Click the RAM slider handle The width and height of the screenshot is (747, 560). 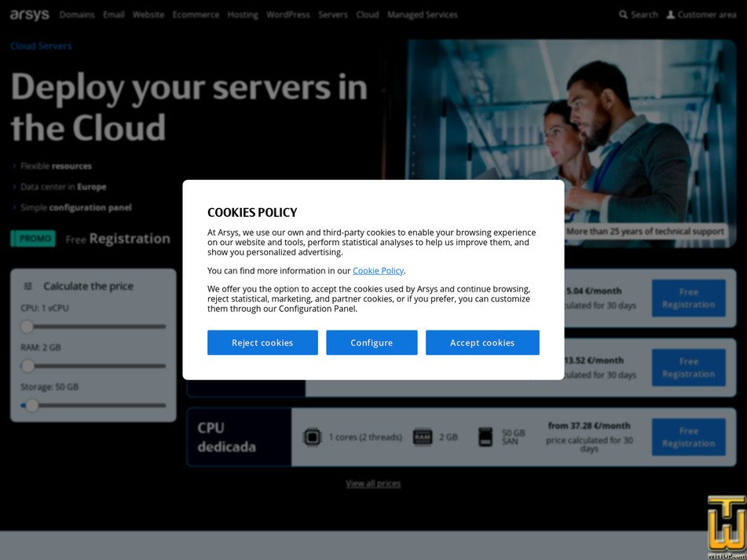pyautogui.click(x=28, y=366)
